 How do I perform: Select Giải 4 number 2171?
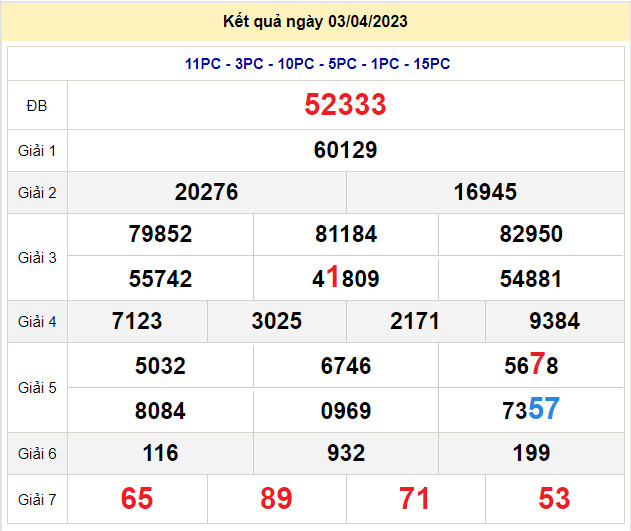[415, 321]
